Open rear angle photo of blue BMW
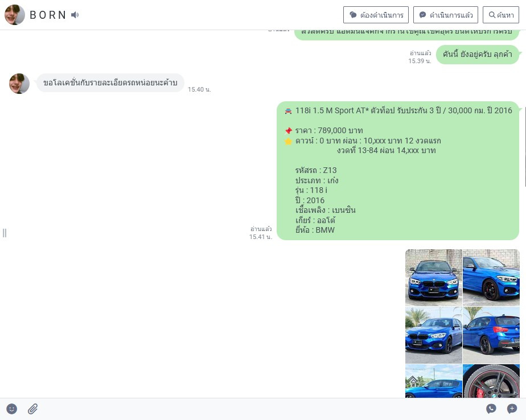This screenshot has width=526, height=420. click(491, 335)
